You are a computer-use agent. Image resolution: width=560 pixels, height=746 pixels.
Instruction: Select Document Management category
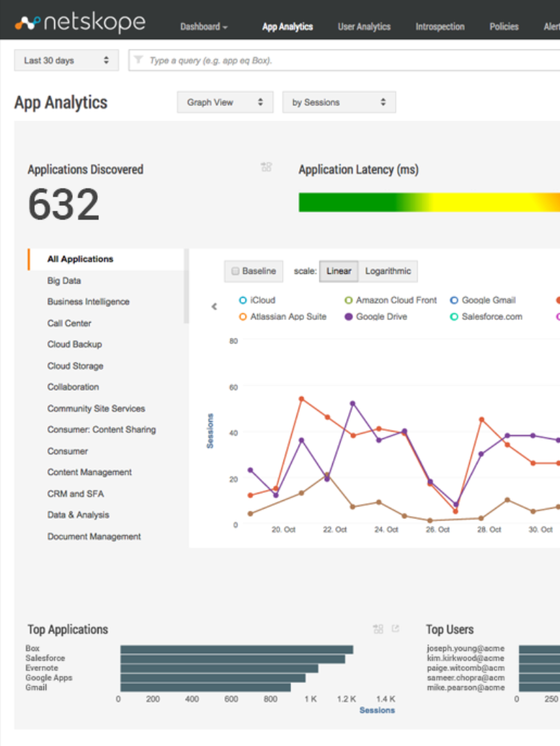(x=94, y=537)
